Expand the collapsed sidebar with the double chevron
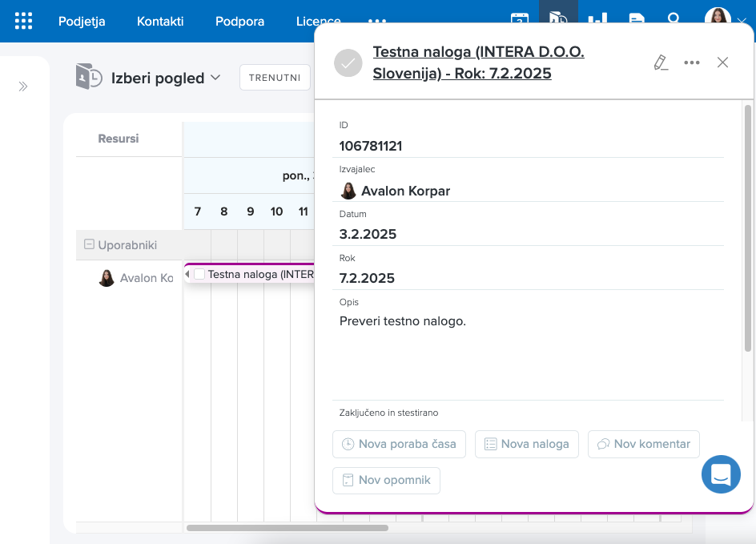This screenshot has width=756, height=544. (x=23, y=87)
